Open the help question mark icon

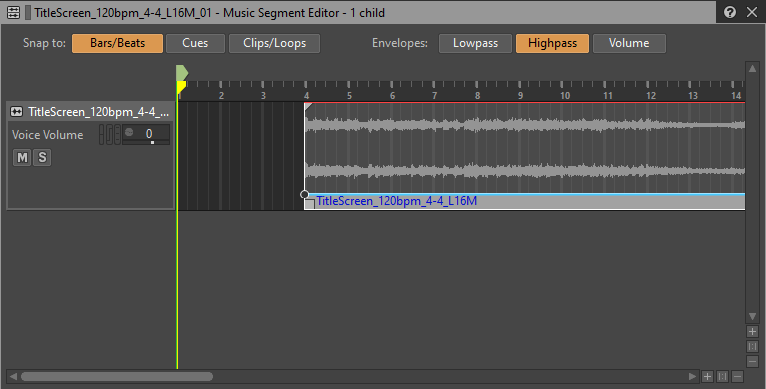coord(730,12)
